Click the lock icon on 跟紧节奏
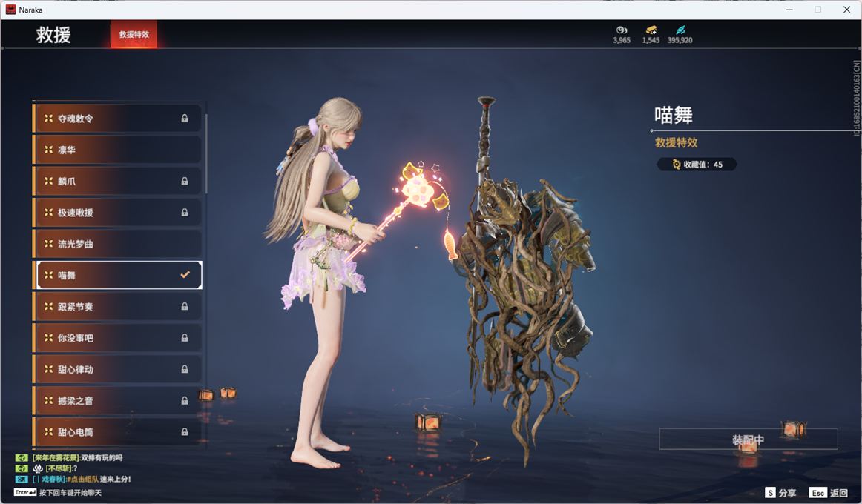Viewport: 862px width, 504px height. click(185, 306)
